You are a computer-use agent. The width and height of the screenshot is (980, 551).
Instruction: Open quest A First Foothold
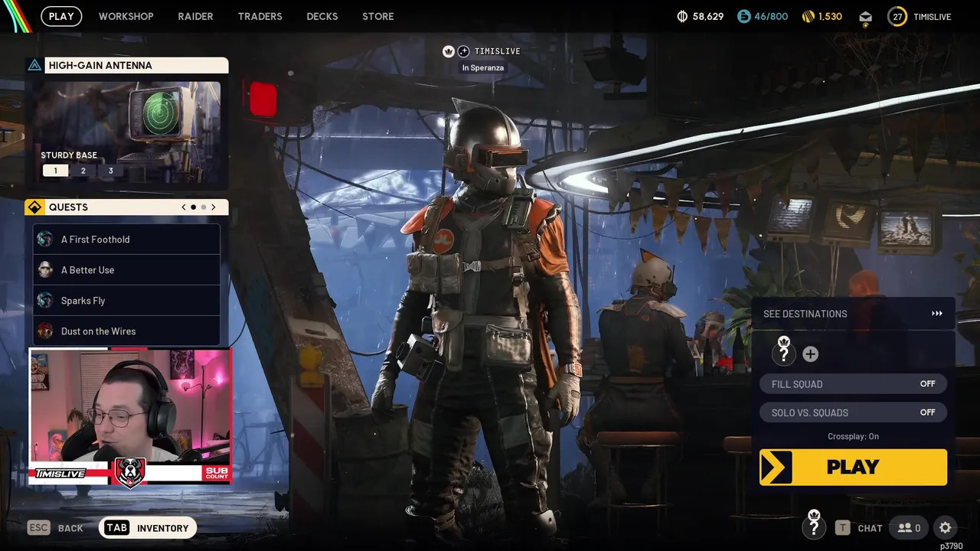(x=127, y=240)
